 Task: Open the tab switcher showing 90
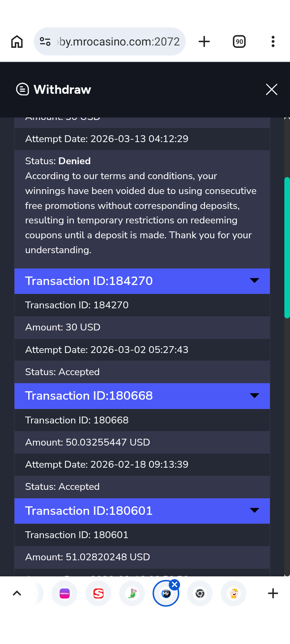pyautogui.click(x=239, y=41)
